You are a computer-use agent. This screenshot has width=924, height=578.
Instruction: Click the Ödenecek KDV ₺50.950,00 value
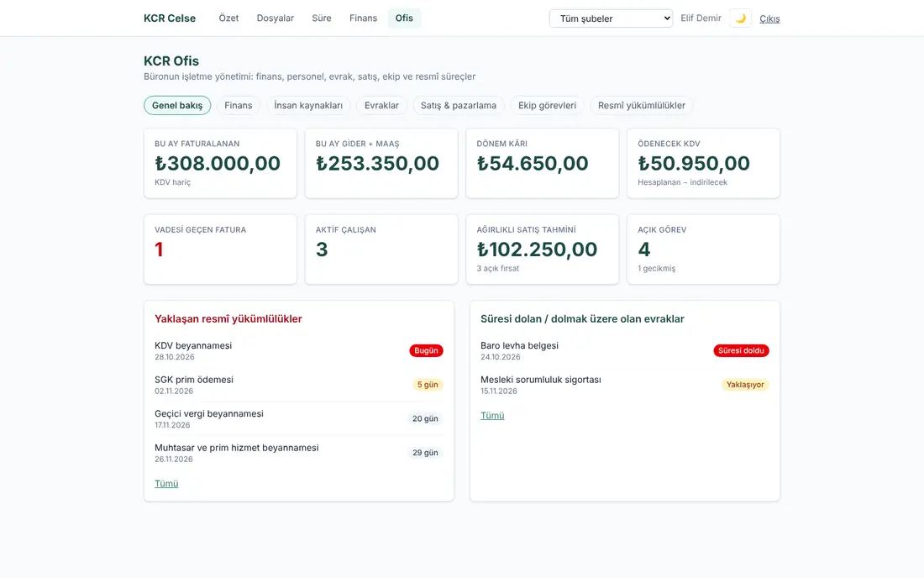694,163
